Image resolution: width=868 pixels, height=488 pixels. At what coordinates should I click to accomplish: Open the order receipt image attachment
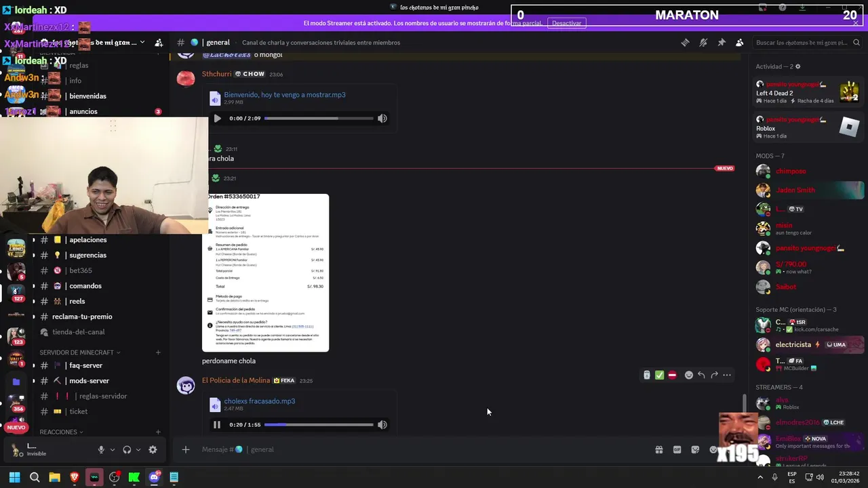click(x=265, y=272)
